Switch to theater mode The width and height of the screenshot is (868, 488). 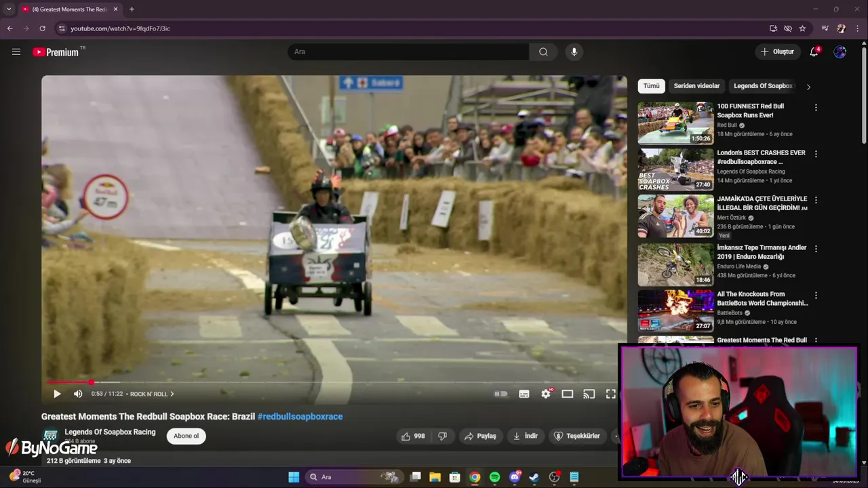(x=568, y=394)
